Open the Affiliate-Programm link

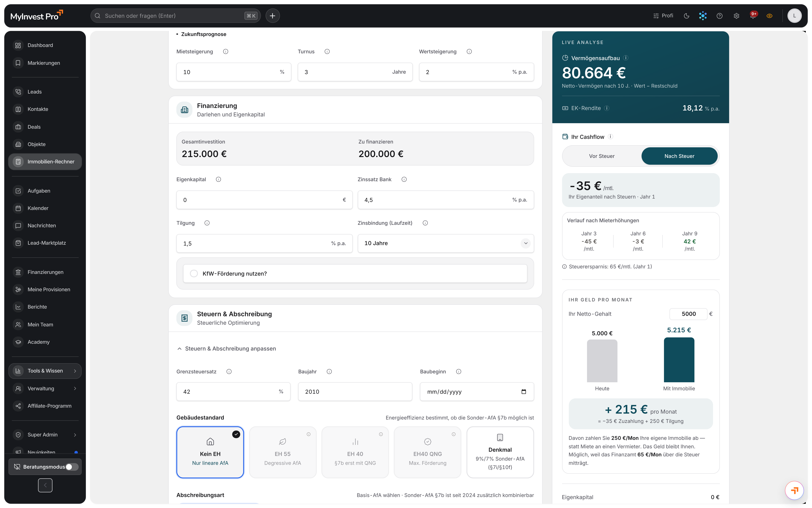pyautogui.click(x=45, y=406)
